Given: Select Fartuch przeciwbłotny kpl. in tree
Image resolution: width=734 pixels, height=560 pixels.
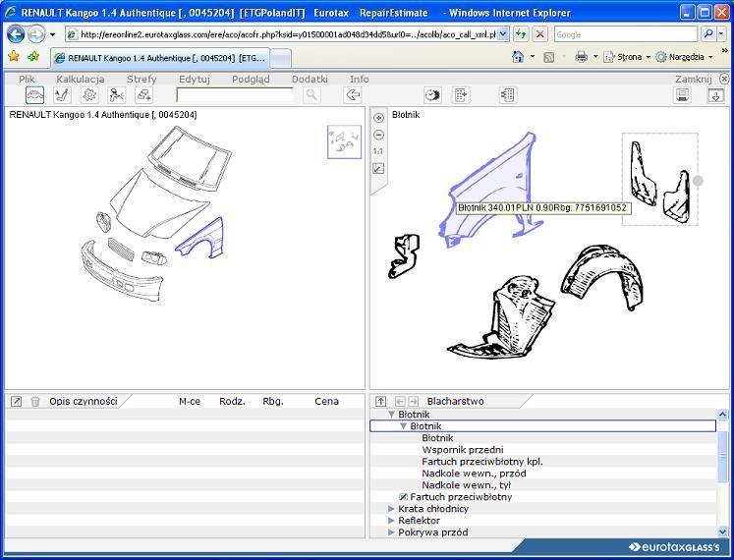Looking at the screenshot, I should click(x=482, y=461).
